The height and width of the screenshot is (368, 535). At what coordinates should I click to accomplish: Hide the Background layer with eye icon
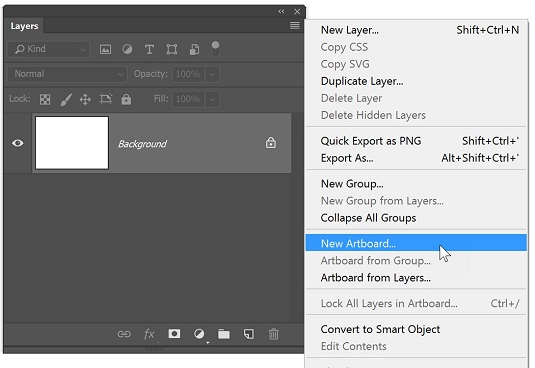18,143
